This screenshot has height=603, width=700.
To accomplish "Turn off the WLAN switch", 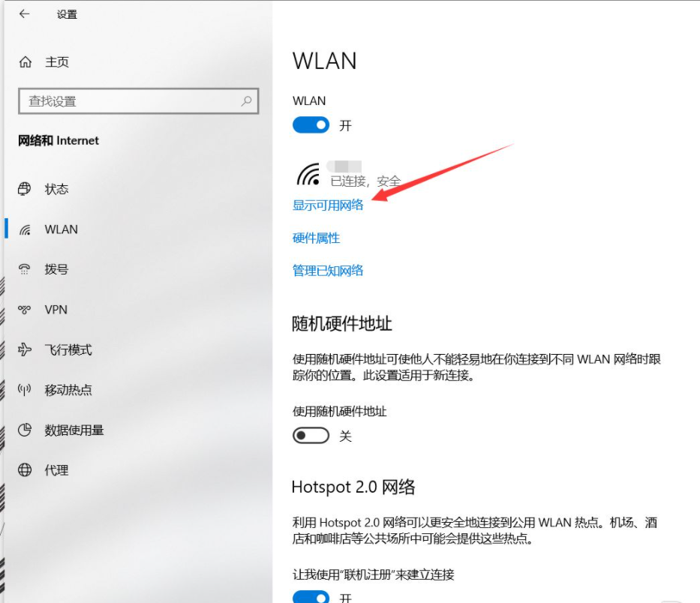I will (311, 125).
